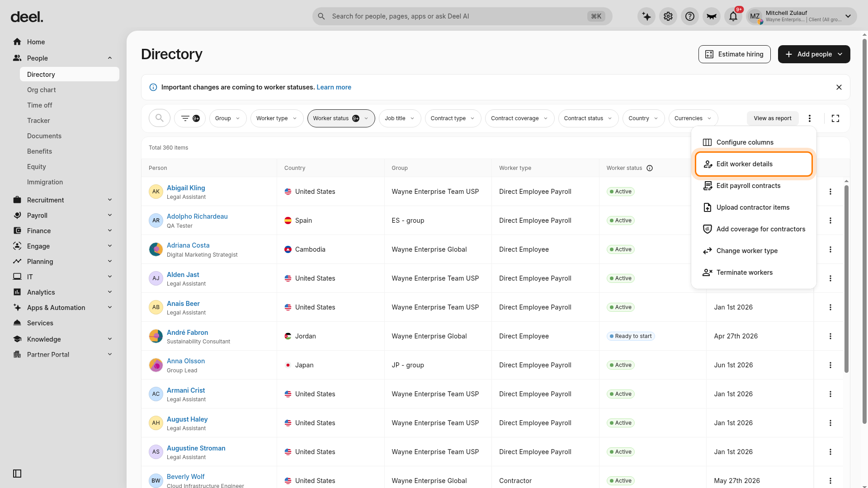Toggle fullscreen table view icon
Image resolution: width=868 pixels, height=488 pixels.
(x=835, y=118)
